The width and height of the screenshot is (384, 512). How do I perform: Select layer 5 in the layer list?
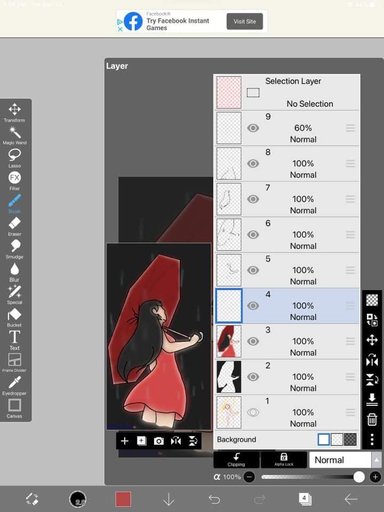click(x=287, y=270)
